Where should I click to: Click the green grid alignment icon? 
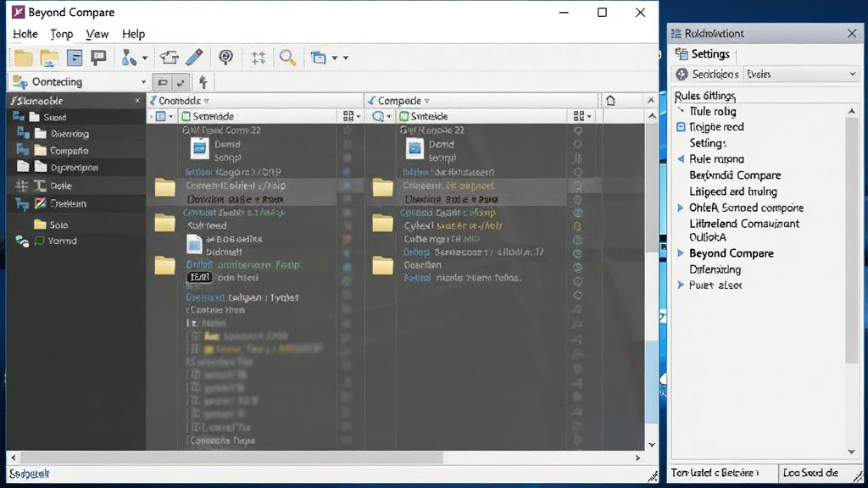(x=258, y=58)
